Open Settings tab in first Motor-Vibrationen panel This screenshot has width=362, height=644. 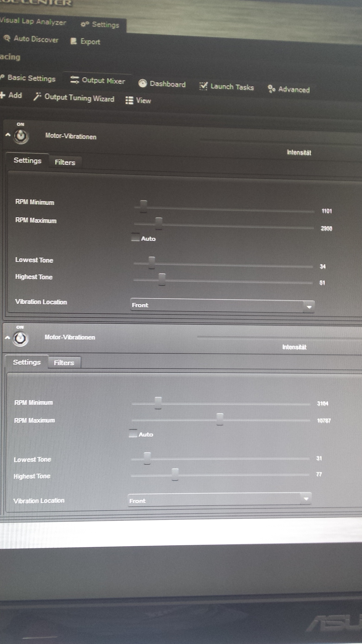(x=27, y=160)
